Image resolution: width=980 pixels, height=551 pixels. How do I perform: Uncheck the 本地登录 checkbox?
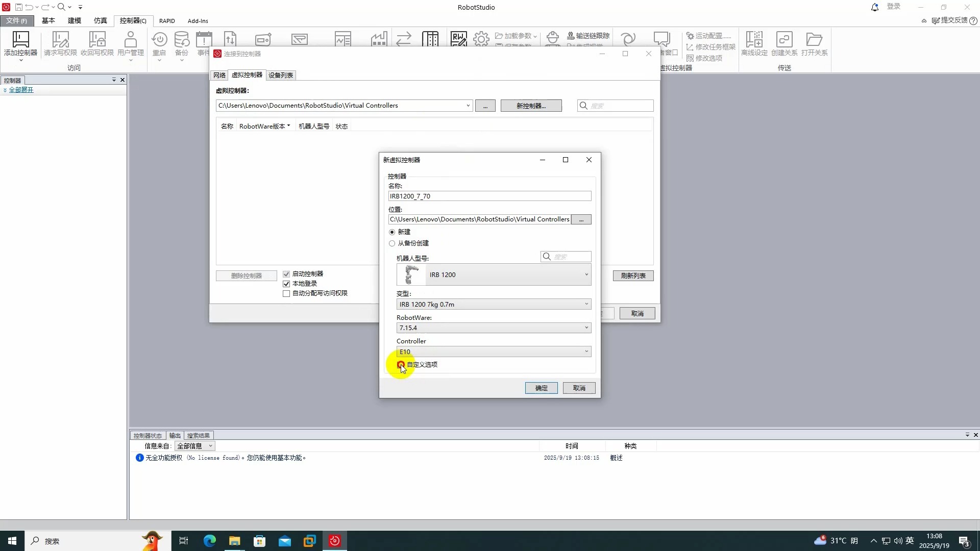286,283
